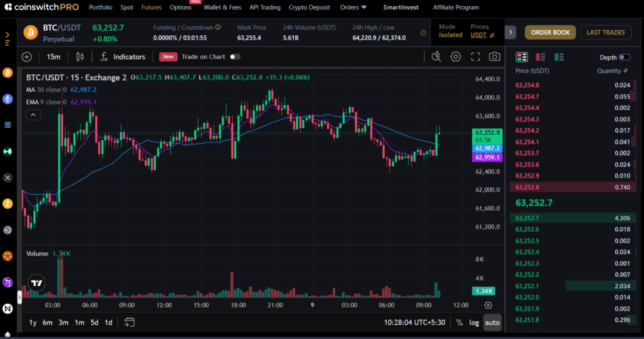
Task: Show both bids and asks order book view
Action: pos(522,57)
